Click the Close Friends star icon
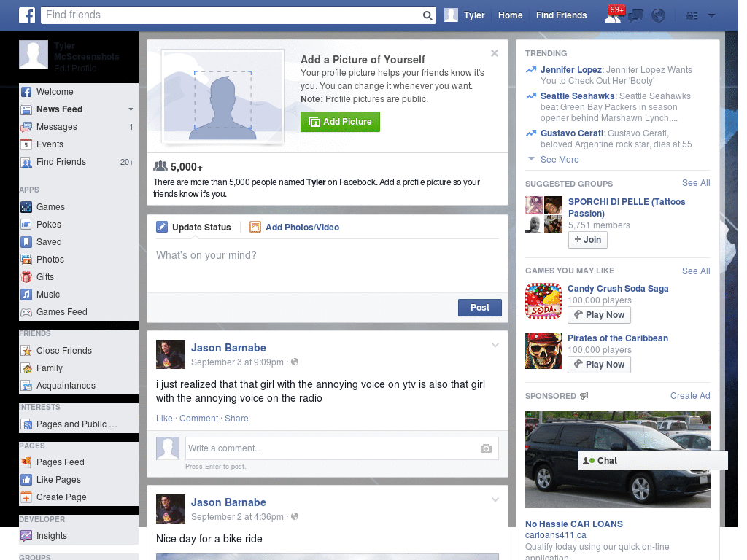The image size is (747, 560). pyautogui.click(x=26, y=351)
